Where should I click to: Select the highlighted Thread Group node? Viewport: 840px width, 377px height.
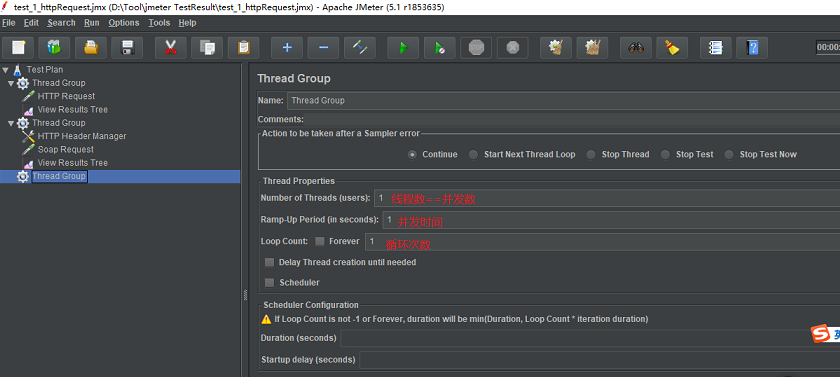[x=58, y=176]
